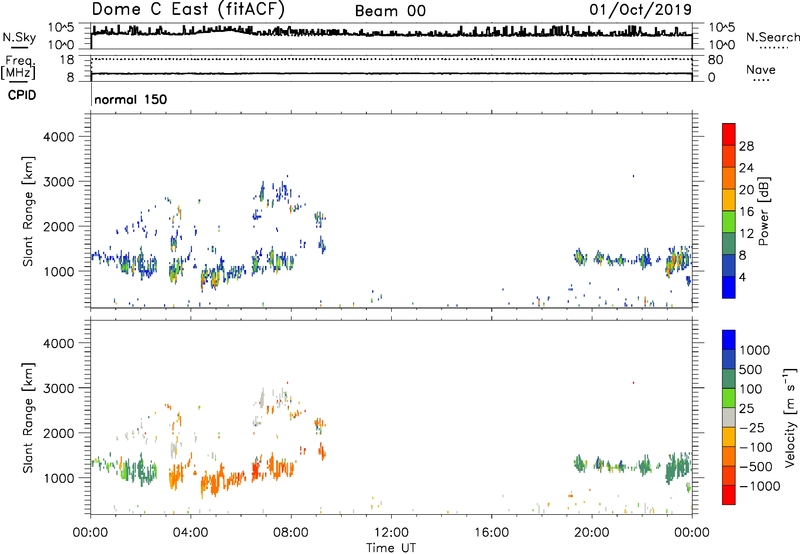Click the plot title "Dome C East (fitACF)"
This screenshot has height=554, width=800.
[188, 10]
